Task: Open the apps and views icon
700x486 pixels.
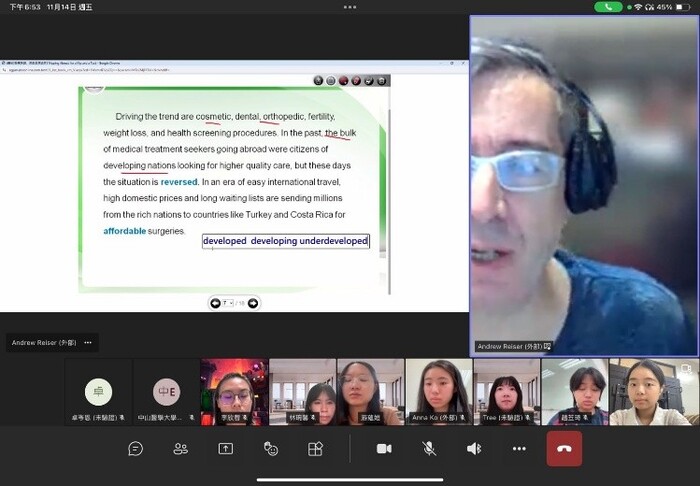Action: coord(316,449)
